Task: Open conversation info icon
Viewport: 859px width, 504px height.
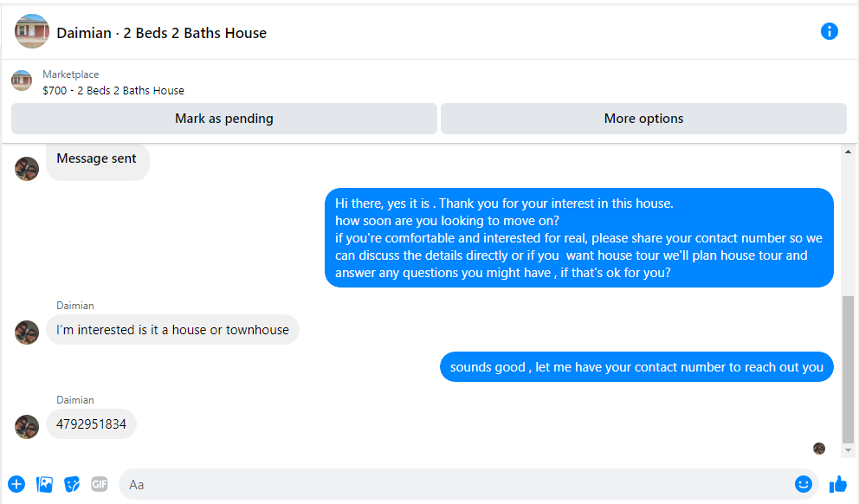Action: [x=829, y=31]
